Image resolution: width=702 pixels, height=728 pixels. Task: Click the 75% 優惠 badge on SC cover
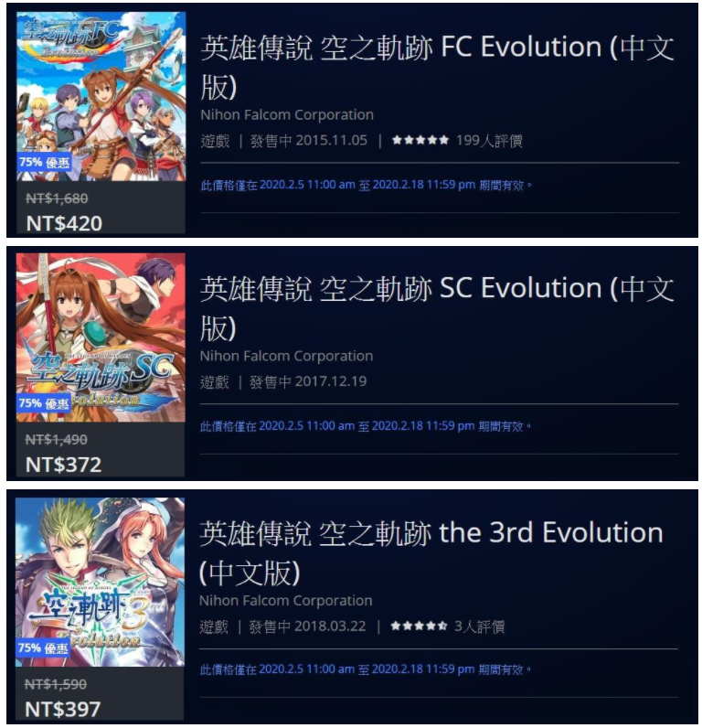pyautogui.click(x=44, y=403)
